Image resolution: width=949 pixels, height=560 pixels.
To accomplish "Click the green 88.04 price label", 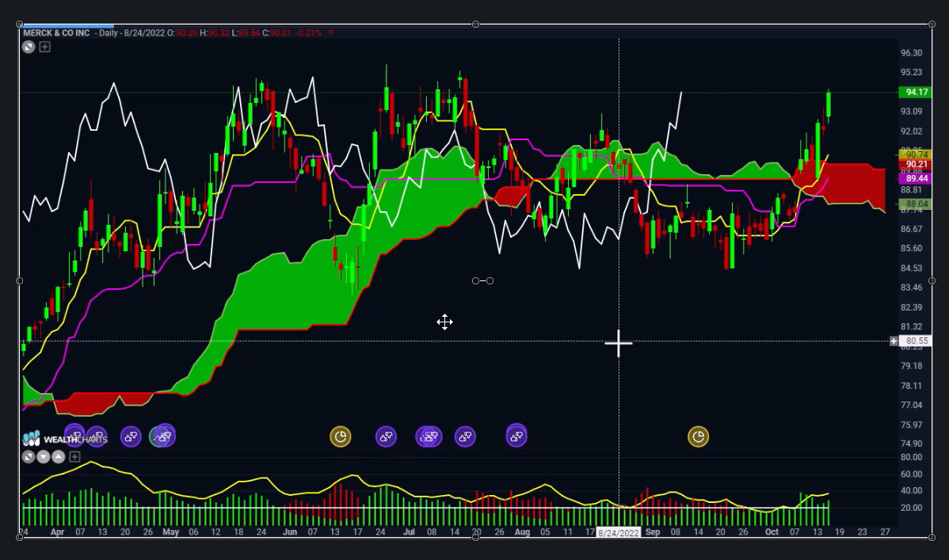I will [915, 204].
